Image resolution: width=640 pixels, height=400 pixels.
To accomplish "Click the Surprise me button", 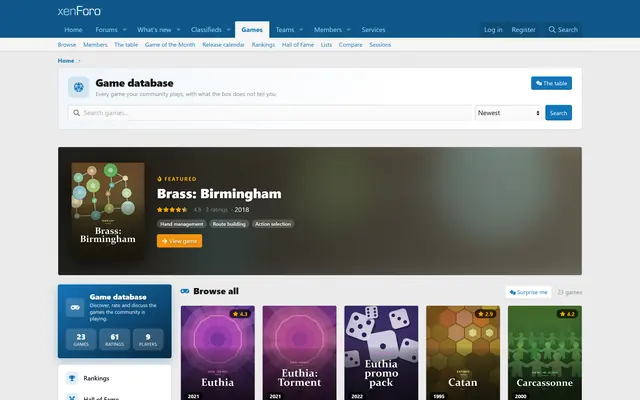I will coord(529,292).
